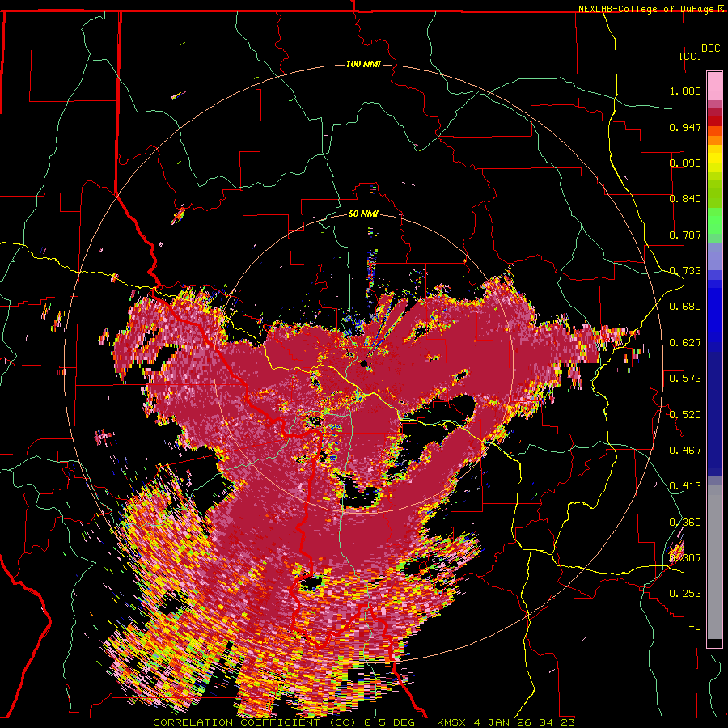The width and height of the screenshot is (728, 728).
Task: Click the NEXLAB-College of DuPage label
Action: pos(648,9)
